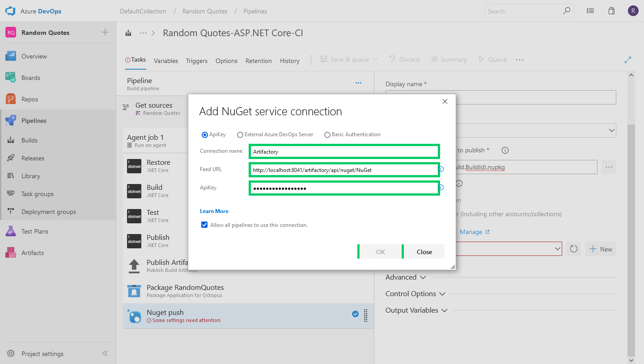This screenshot has width=644, height=364.
Task: Open the Pipeline header ellipsis menu
Action: click(x=358, y=83)
